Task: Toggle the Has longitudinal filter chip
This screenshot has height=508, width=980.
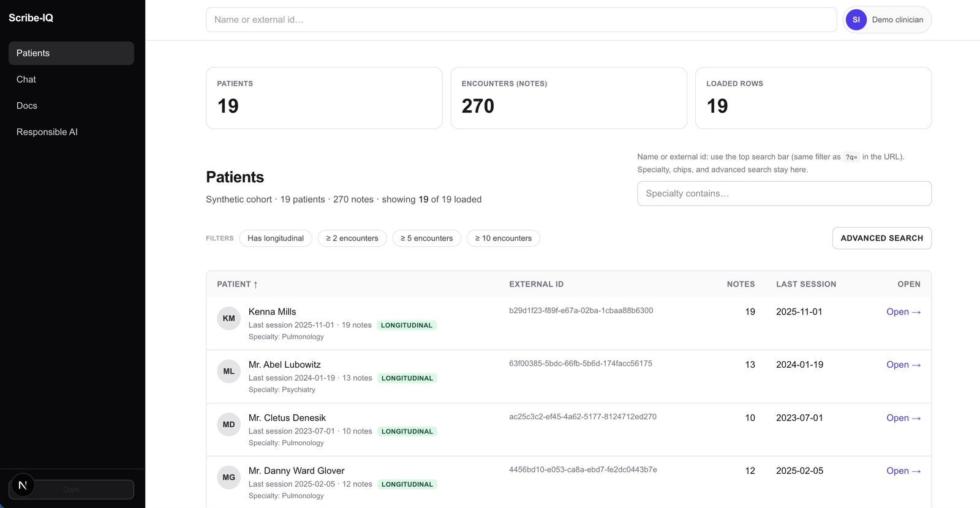Action: click(x=276, y=238)
